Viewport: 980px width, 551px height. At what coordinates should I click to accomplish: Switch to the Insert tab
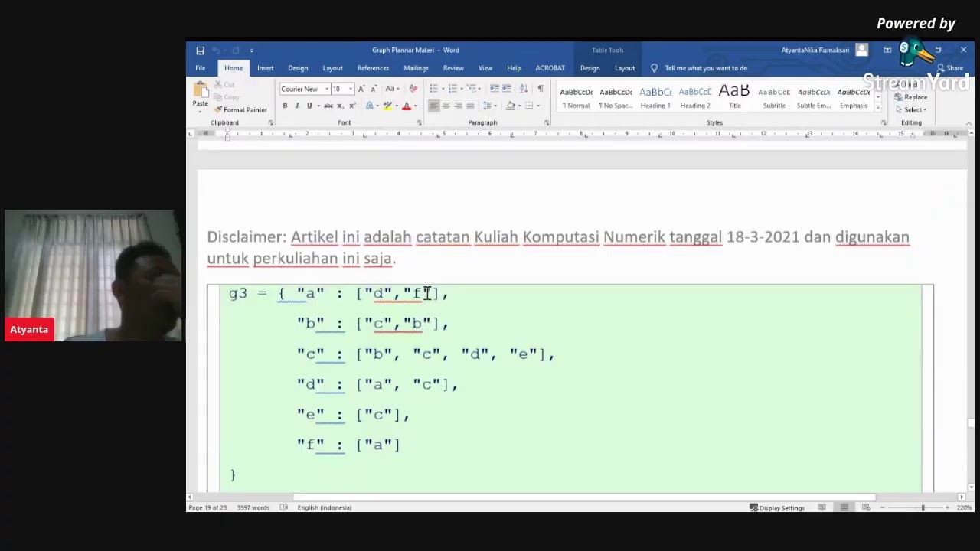(265, 68)
